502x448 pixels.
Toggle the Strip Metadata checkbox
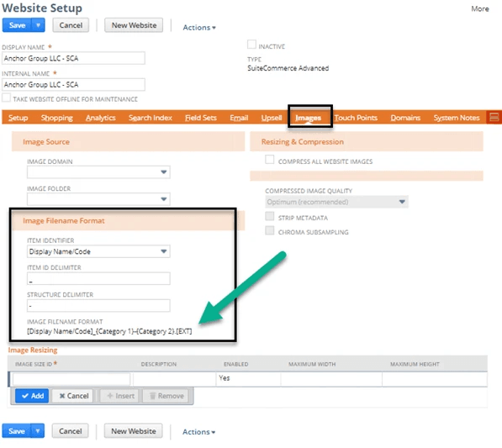coord(270,216)
